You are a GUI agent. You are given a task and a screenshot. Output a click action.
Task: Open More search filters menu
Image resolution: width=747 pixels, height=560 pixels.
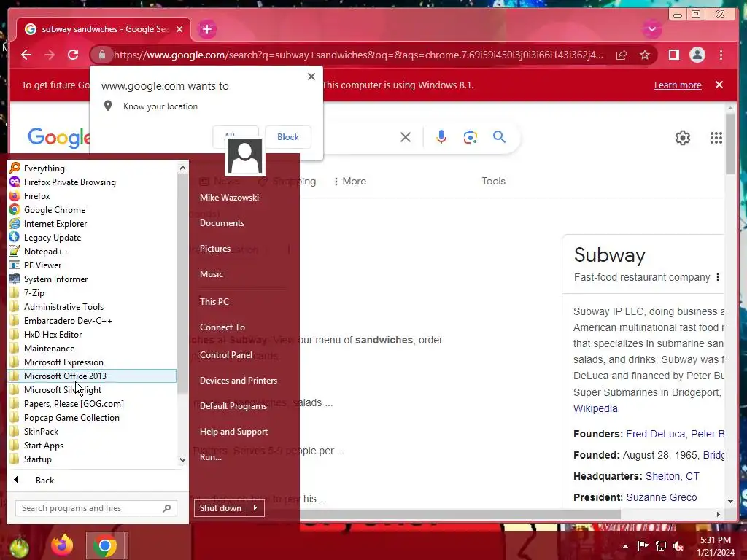point(350,181)
